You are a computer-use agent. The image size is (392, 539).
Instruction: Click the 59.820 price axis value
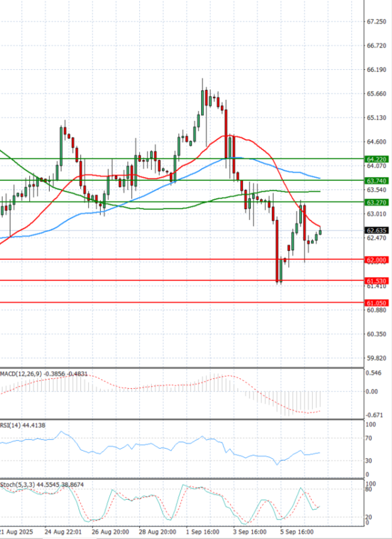(376, 358)
